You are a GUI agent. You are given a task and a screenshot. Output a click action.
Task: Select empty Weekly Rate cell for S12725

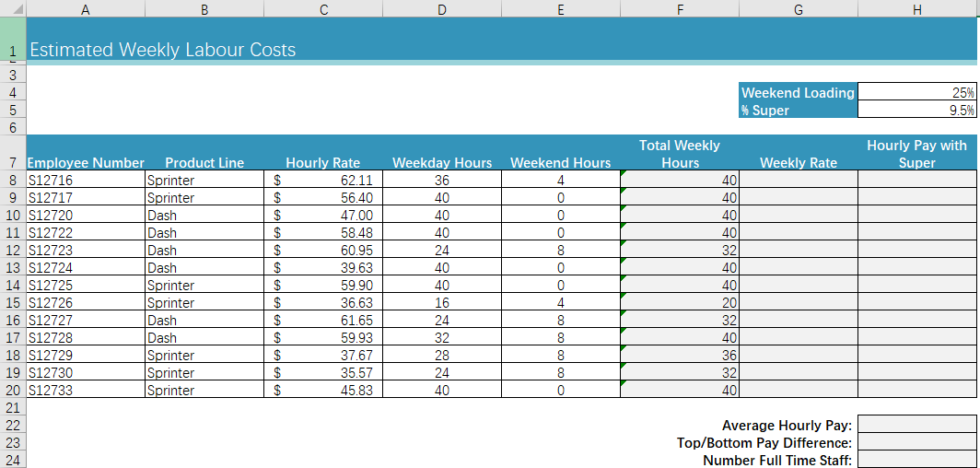tap(799, 285)
